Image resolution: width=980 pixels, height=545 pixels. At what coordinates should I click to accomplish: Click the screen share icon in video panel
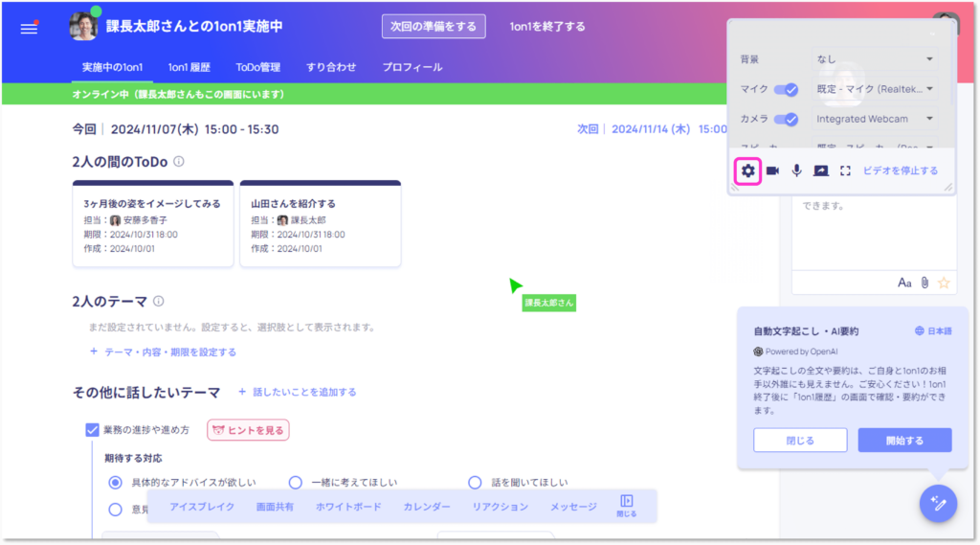pos(820,170)
